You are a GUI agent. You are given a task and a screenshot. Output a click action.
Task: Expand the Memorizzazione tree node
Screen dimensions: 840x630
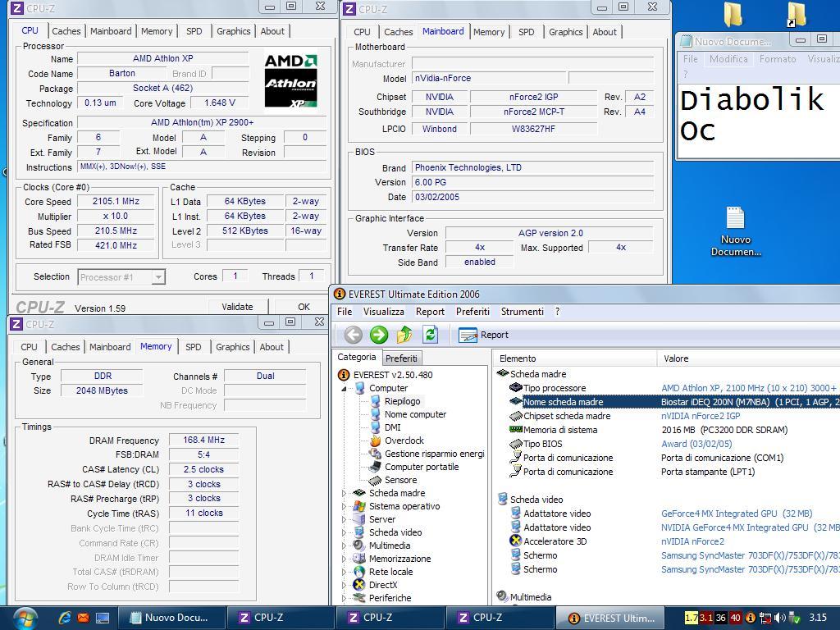[344, 559]
